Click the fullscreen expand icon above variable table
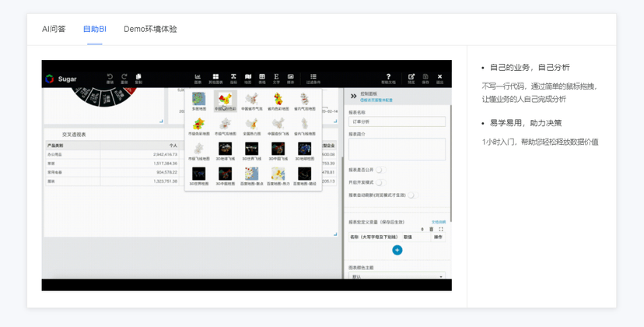The image size is (644, 327). pyautogui.click(x=441, y=229)
